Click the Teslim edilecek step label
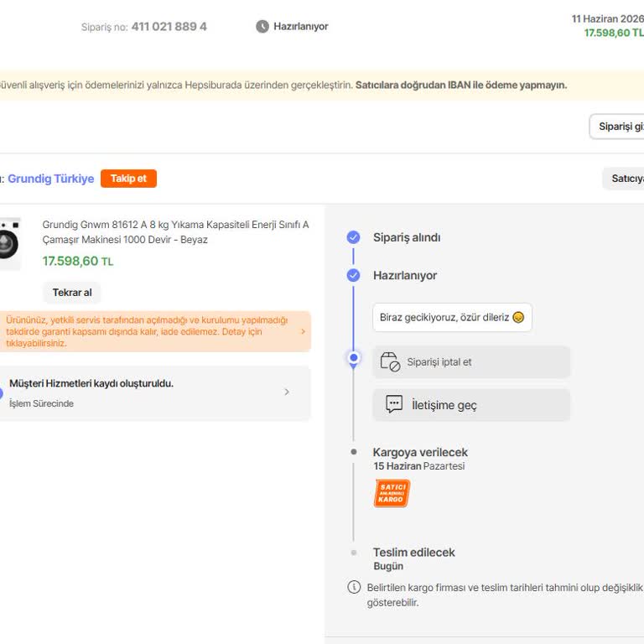644x644 pixels. pyautogui.click(x=413, y=553)
